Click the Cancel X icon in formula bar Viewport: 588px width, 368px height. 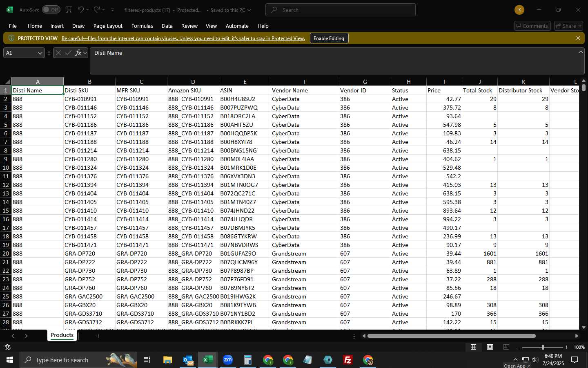point(58,53)
